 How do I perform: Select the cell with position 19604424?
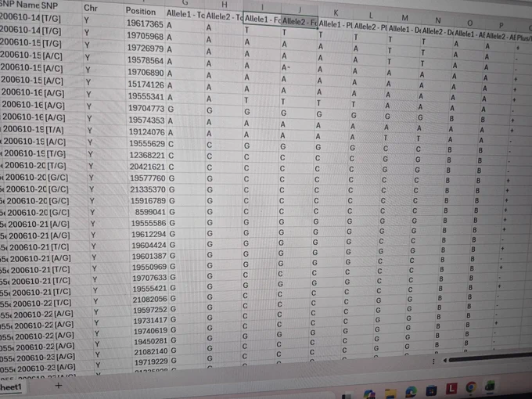(149, 245)
